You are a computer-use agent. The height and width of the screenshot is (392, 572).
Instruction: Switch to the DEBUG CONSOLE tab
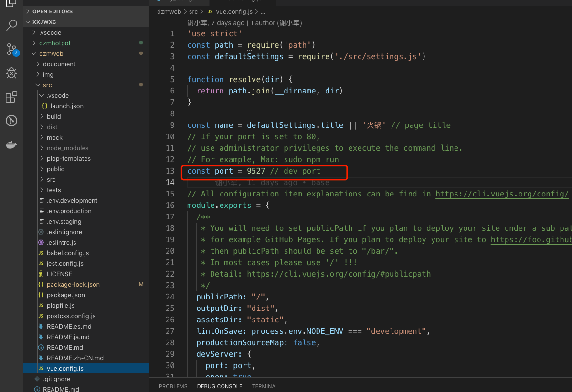220,386
